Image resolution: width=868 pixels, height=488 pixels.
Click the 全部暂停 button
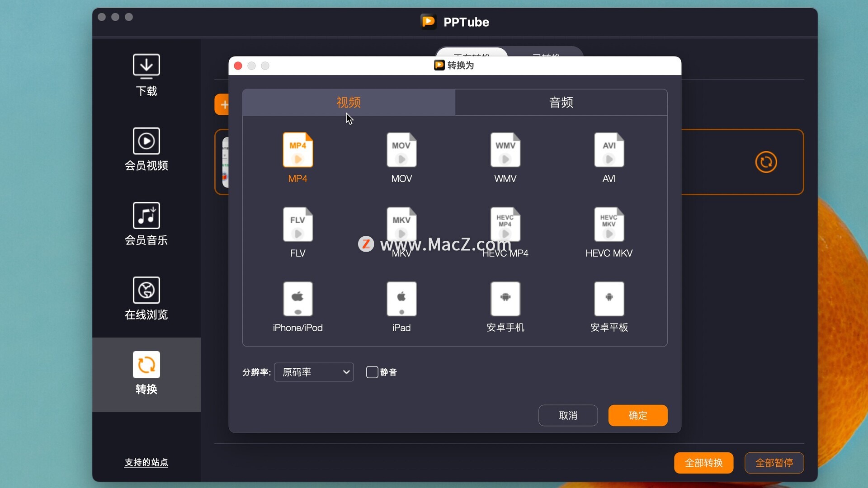coord(774,463)
